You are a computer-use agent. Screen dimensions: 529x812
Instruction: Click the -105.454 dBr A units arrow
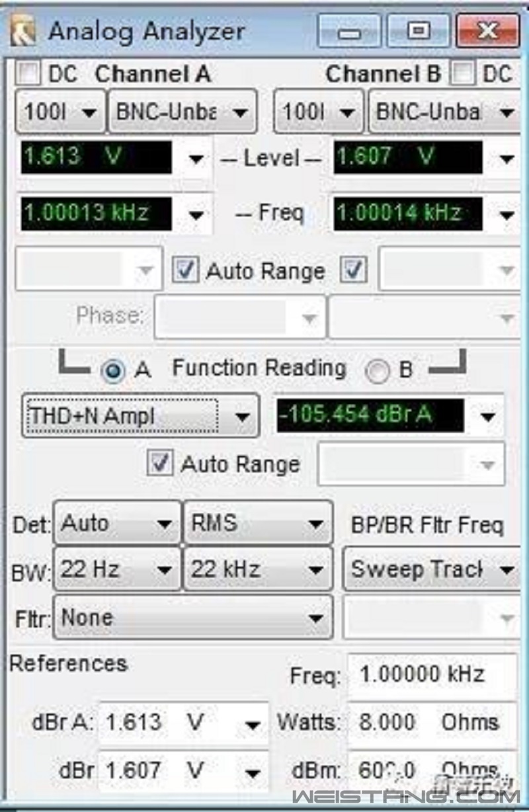[487, 416]
